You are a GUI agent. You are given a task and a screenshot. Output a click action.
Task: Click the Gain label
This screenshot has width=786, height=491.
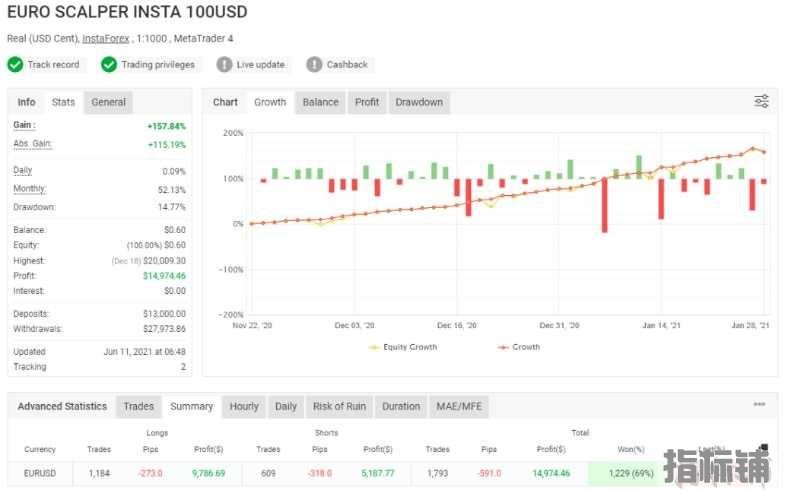pyautogui.click(x=24, y=125)
